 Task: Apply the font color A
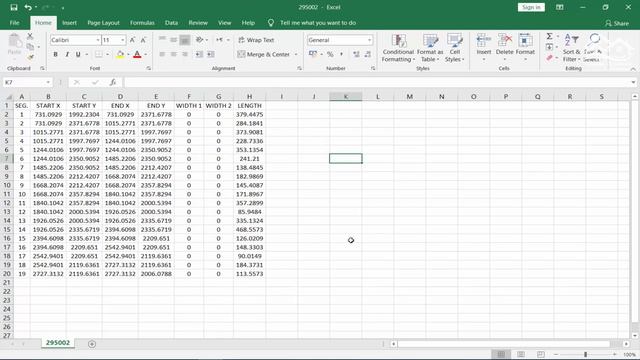point(137,54)
